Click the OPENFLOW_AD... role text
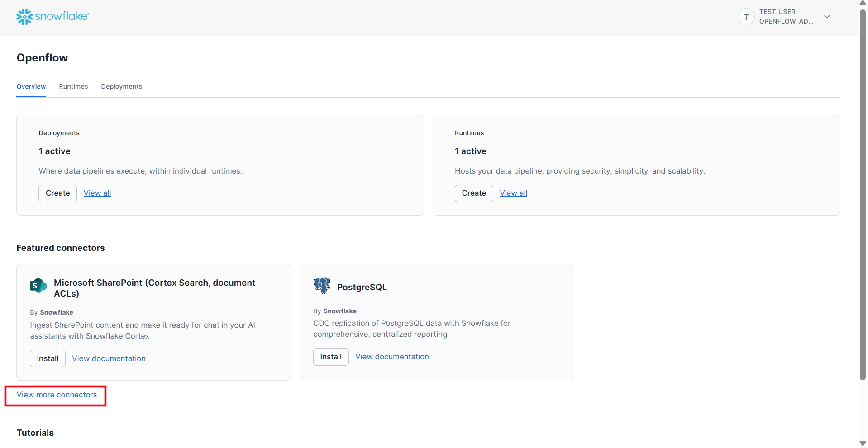The width and height of the screenshot is (868, 448). (x=786, y=21)
